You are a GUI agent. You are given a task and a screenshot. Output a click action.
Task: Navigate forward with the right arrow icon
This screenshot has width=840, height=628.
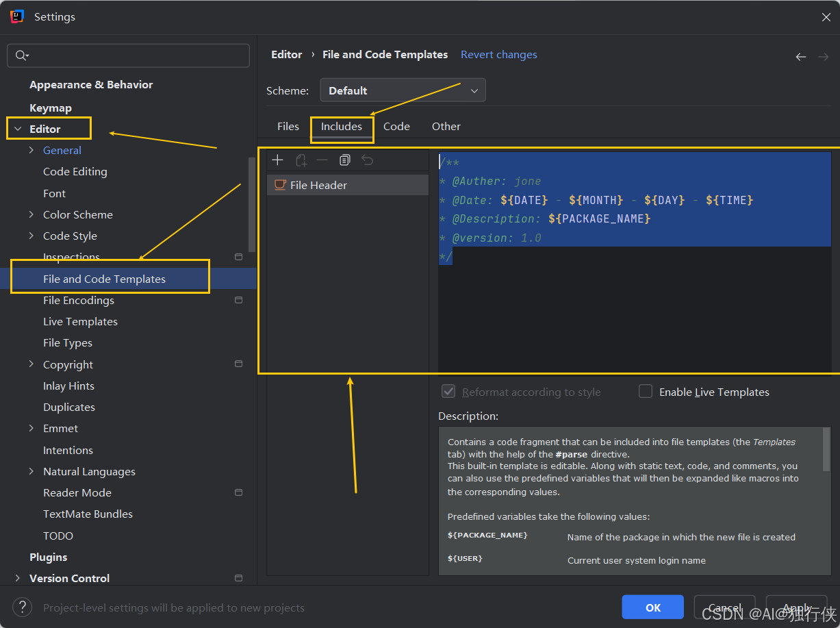(824, 57)
